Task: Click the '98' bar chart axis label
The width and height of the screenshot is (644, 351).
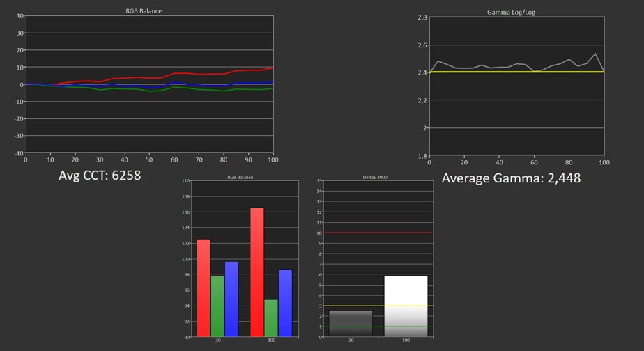Action: tap(187, 274)
